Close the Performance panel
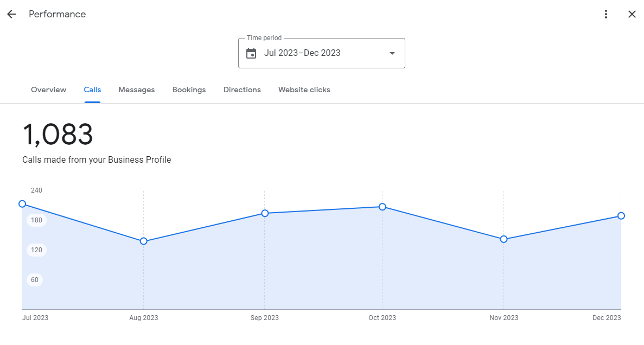The image size is (644, 345). (632, 14)
